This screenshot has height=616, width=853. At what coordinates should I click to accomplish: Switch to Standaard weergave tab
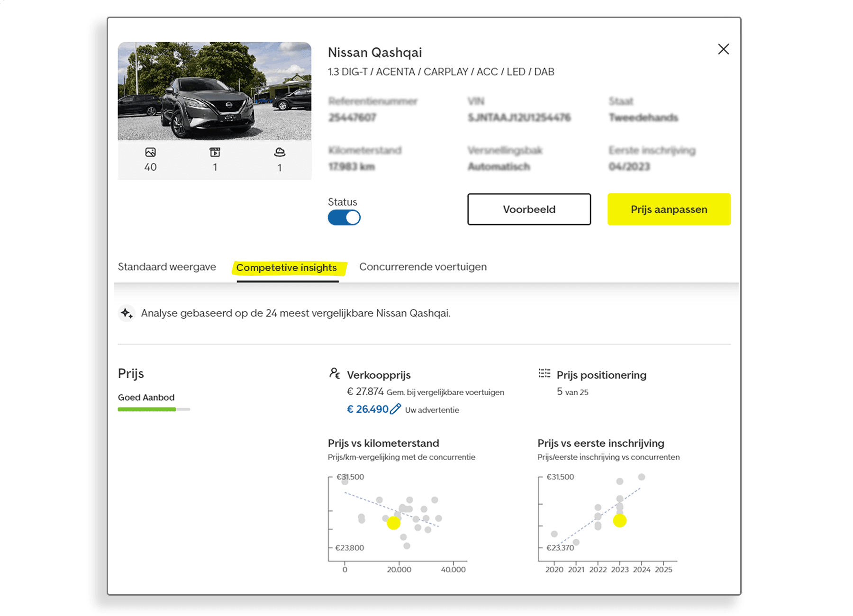pos(167,267)
